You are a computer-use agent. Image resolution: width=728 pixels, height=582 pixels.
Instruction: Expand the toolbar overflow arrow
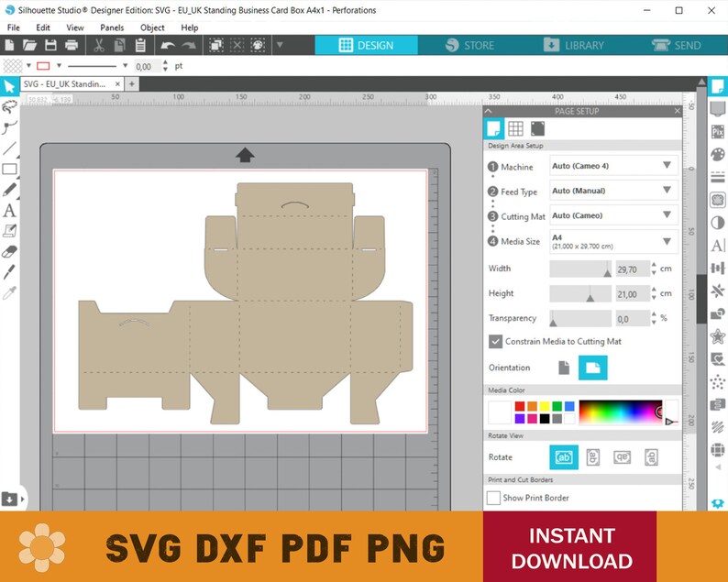coord(280,45)
